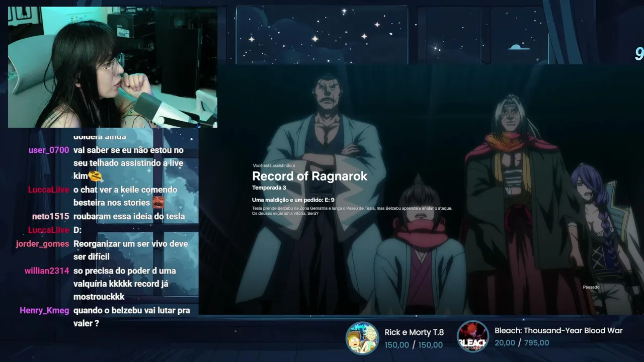Click the "D:" chat message
The width and height of the screenshot is (644, 362).
[77, 230]
